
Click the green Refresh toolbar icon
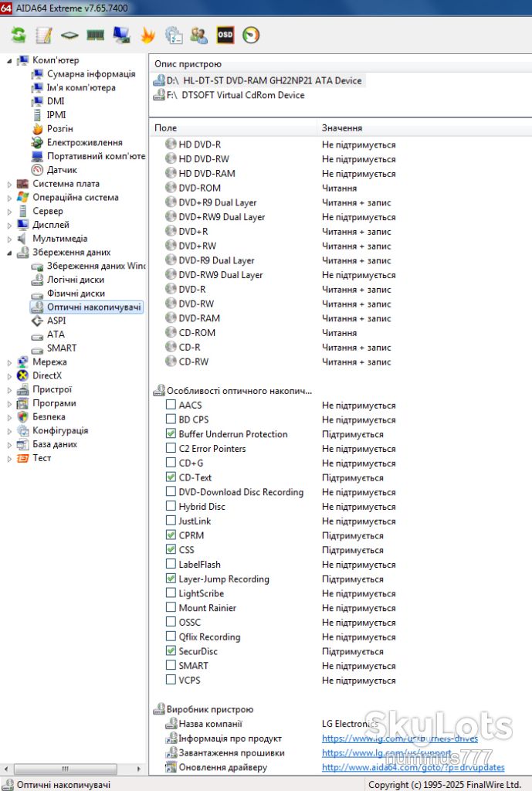(x=19, y=35)
